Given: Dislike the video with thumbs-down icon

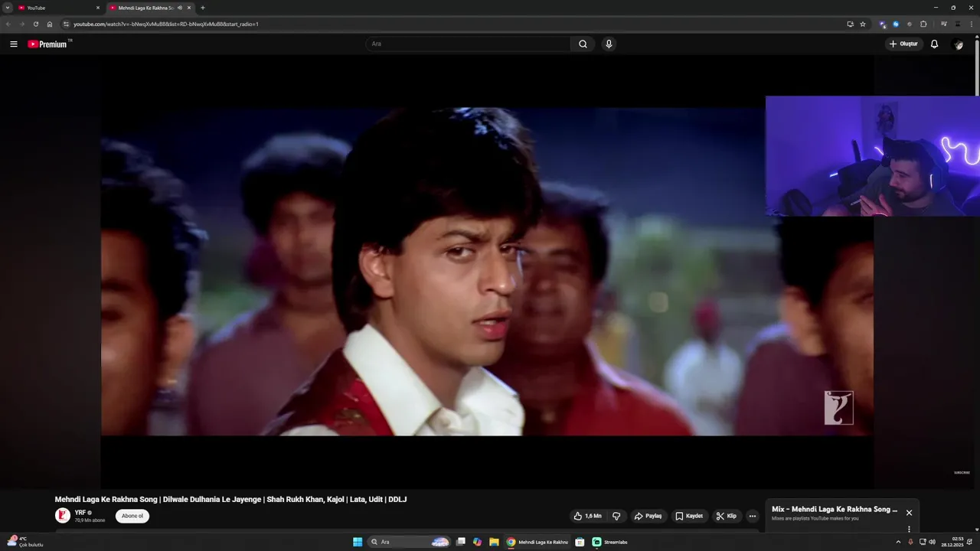Looking at the screenshot, I should point(616,516).
